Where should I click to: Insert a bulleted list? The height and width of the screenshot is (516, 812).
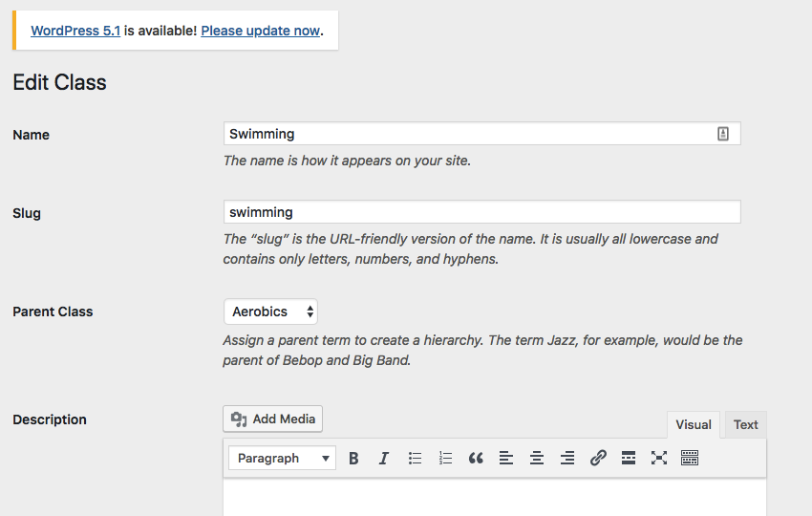coord(415,458)
